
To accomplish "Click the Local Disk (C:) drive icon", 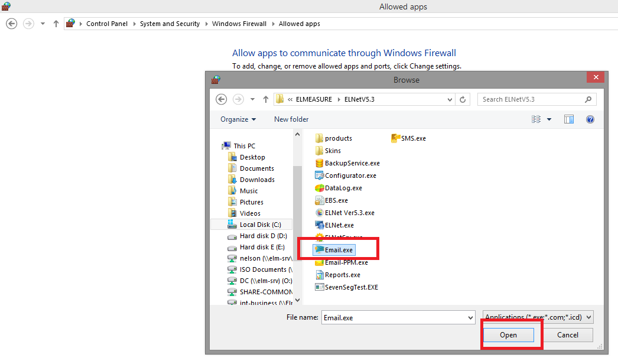I will [x=232, y=225].
